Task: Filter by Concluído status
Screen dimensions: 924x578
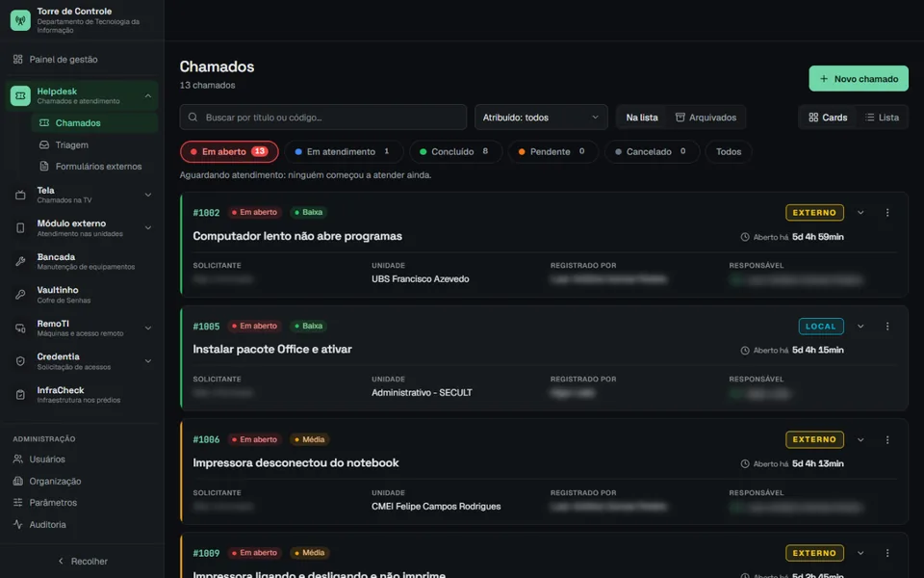Action: (455, 151)
